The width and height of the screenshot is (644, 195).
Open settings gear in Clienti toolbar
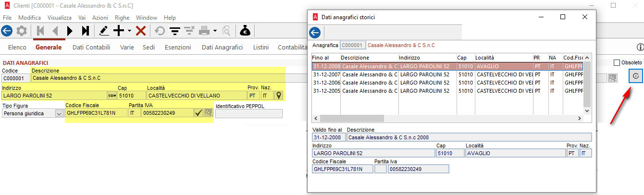tap(22, 31)
